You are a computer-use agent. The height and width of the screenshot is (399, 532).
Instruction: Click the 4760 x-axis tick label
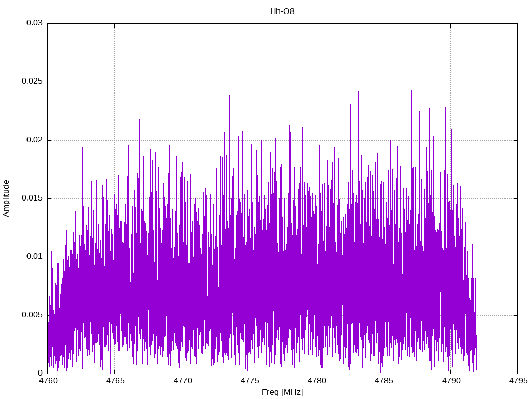coord(48,381)
